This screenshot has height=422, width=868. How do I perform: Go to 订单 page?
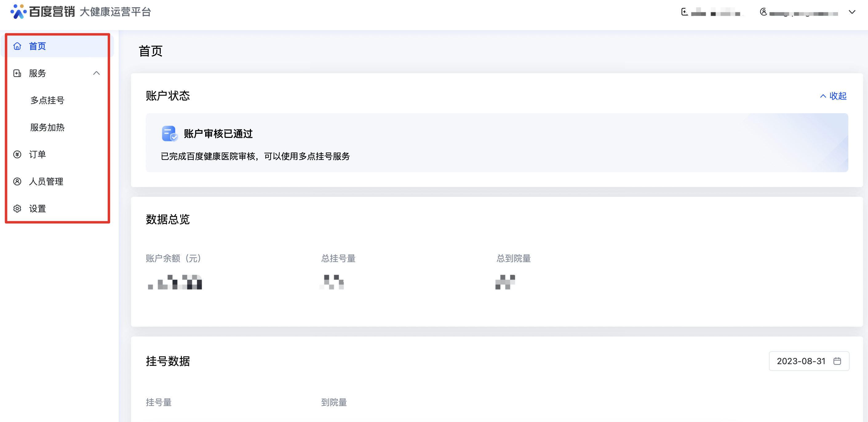[x=38, y=154]
